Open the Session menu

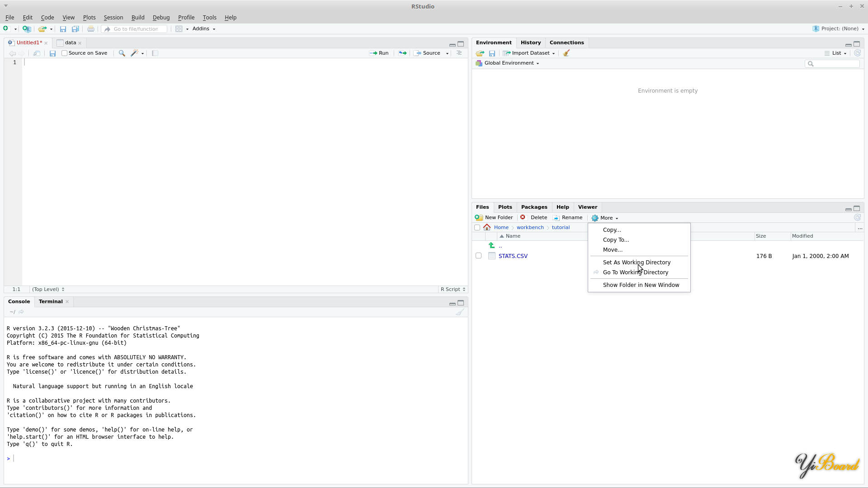(x=113, y=18)
